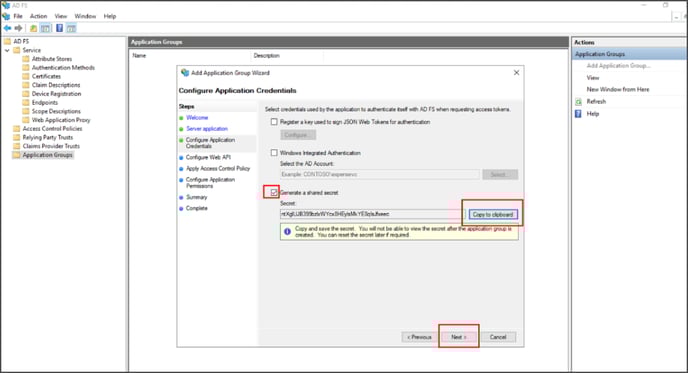Click the Service folder icon in tree

pos(17,50)
